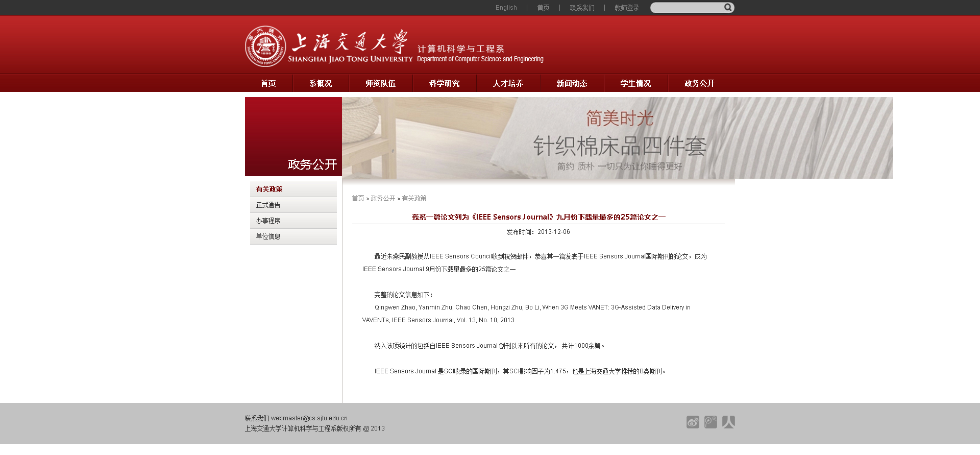Open the 新闻动态 navigation menu
This screenshot has width=980, height=455.
[x=572, y=83]
